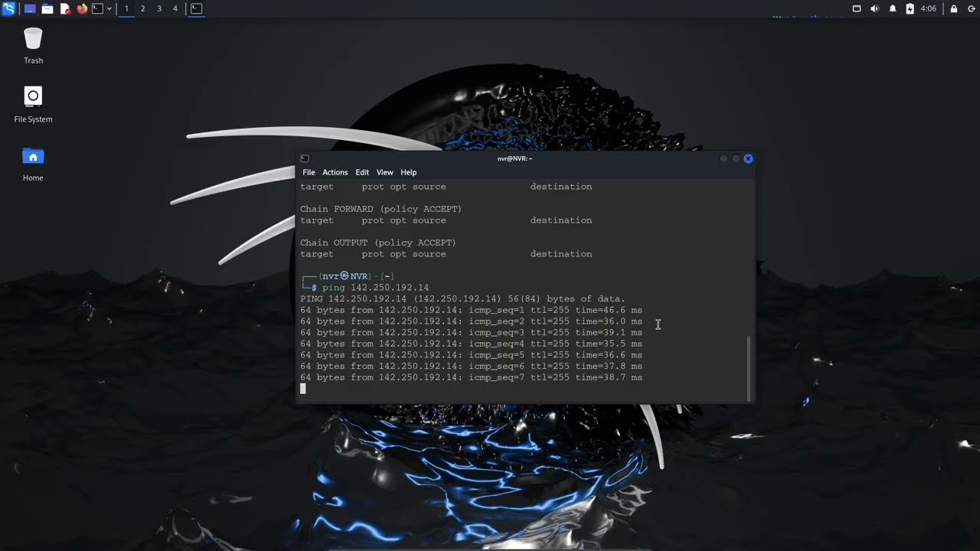
Task: Click the display settings tray icon
Action: (857, 8)
